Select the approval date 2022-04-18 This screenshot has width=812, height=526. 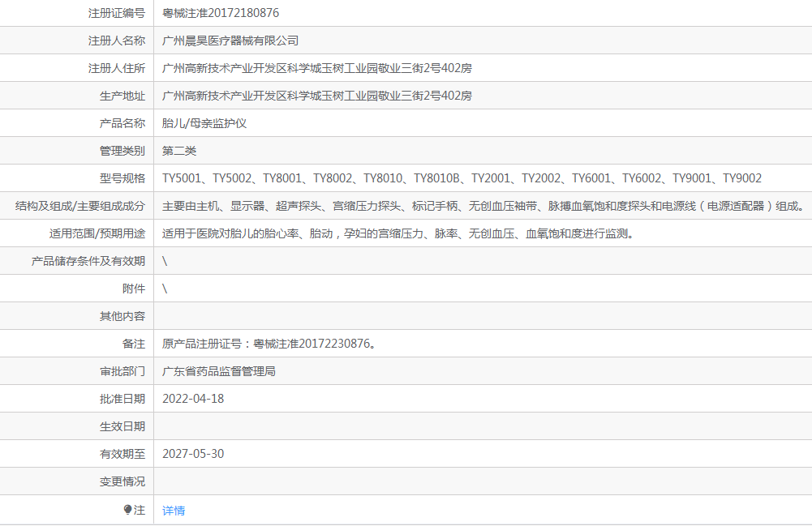(x=193, y=399)
